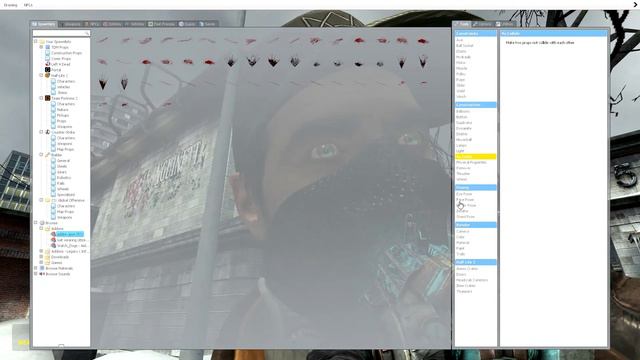Click the Browse Sounds speaker icon
Image resolution: width=640 pixels, height=360 pixels.
point(42,274)
